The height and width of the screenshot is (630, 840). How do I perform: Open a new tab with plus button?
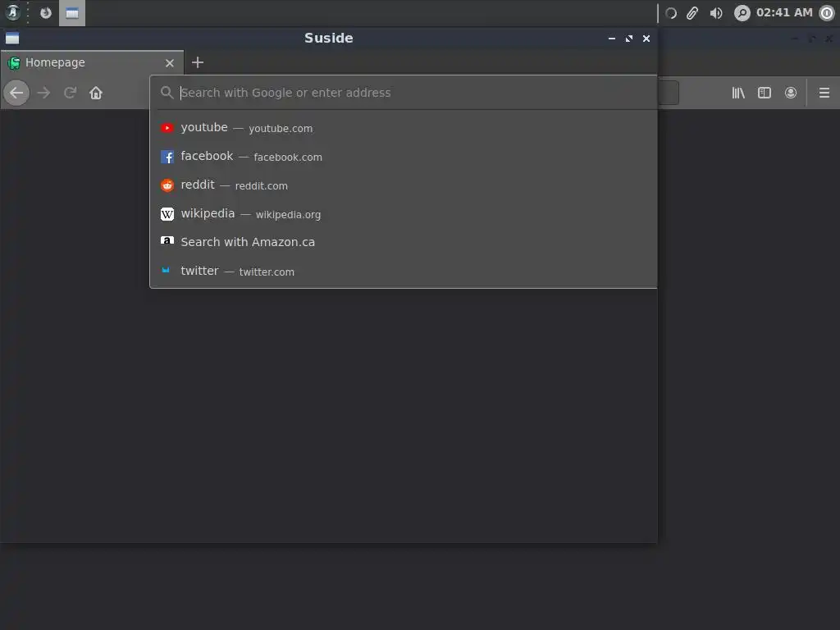click(x=198, y=62)
